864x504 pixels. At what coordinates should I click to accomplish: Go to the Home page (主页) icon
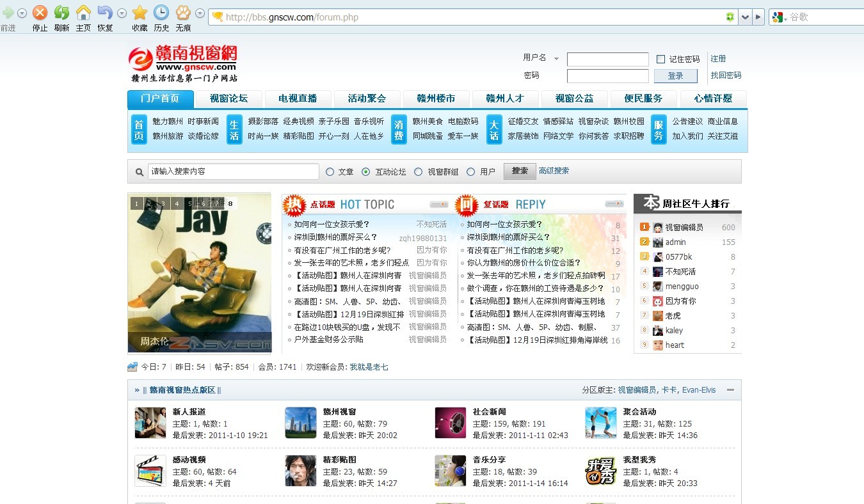[x=83, y=13]
